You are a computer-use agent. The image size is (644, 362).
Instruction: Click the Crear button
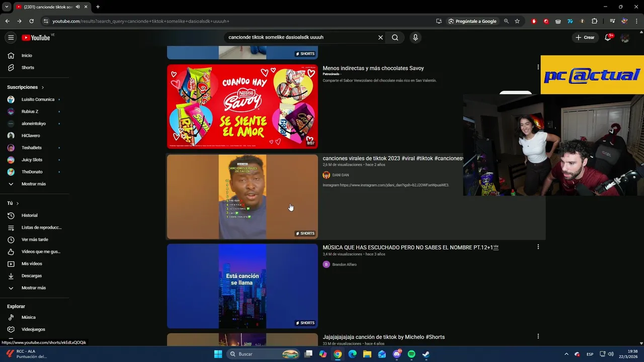(585, 37)
